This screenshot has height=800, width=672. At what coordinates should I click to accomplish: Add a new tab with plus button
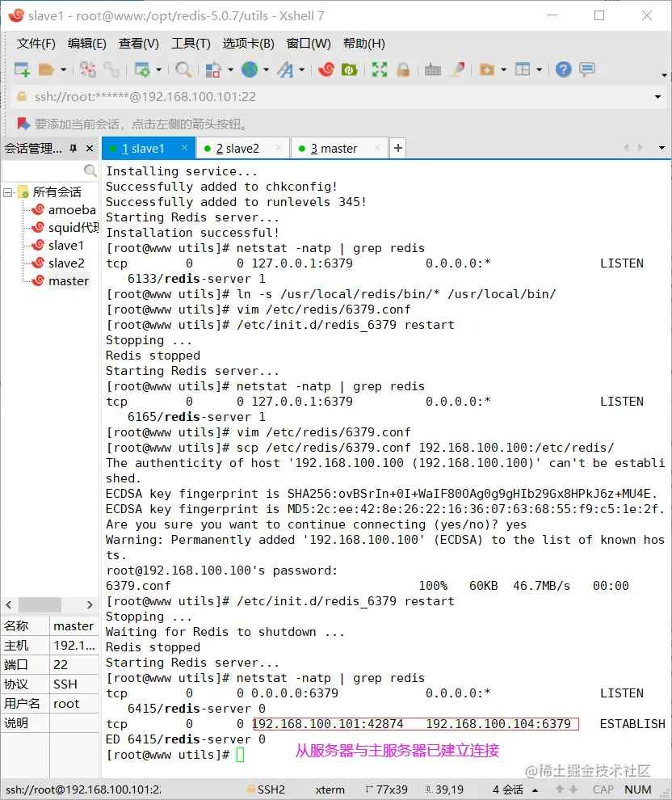pyautogui.click(x=398, y=148)
